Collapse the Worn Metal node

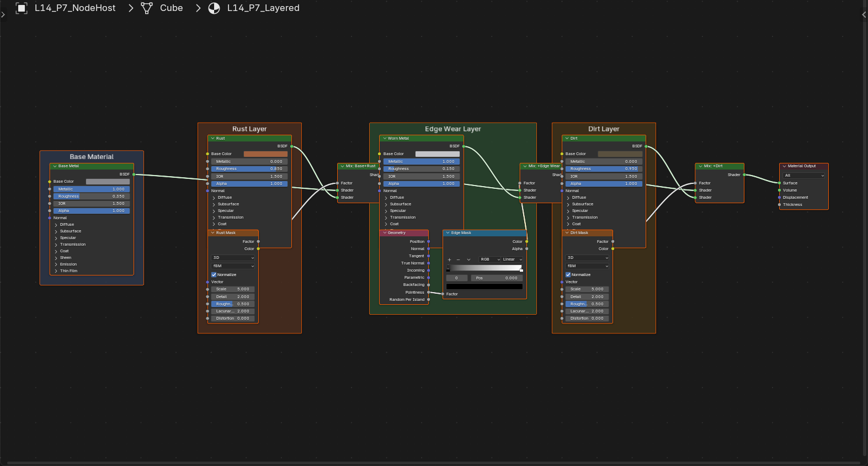tap(384, 139)
